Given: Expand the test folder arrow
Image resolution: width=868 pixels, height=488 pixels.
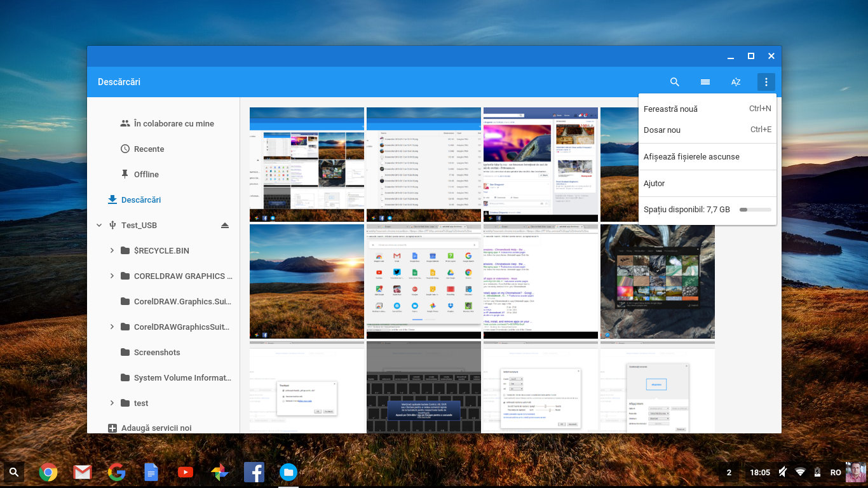Looking at the screenshot, I should pos(112,403).
